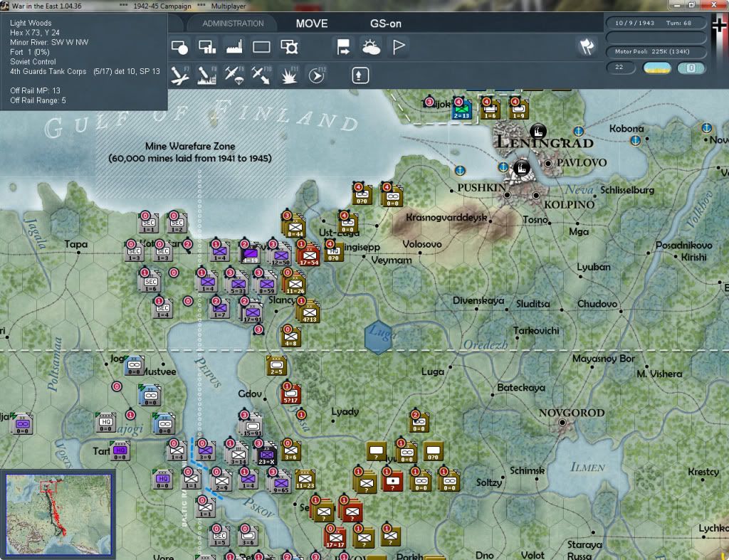Click the empty rectangle map toolbar icon
This screenshot has height=560, width=729.
tap(261, 48)
